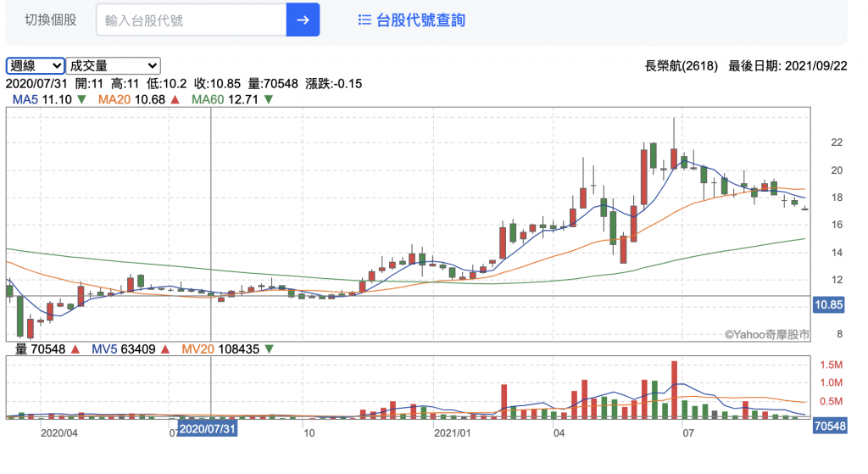Open the 成交量 indicator dropdown
Image resolution: width=868 pixels, height=474 pixels.
tap(113, 66)
